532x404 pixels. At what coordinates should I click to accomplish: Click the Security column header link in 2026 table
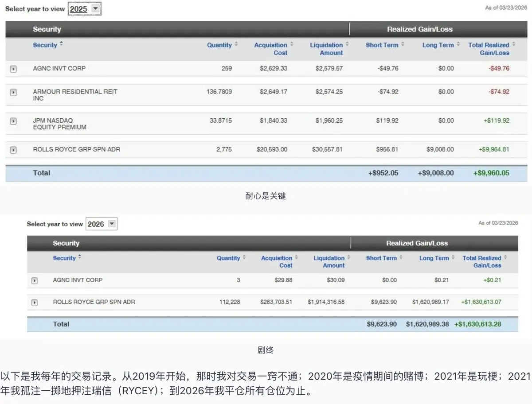(x=64, y=258)
